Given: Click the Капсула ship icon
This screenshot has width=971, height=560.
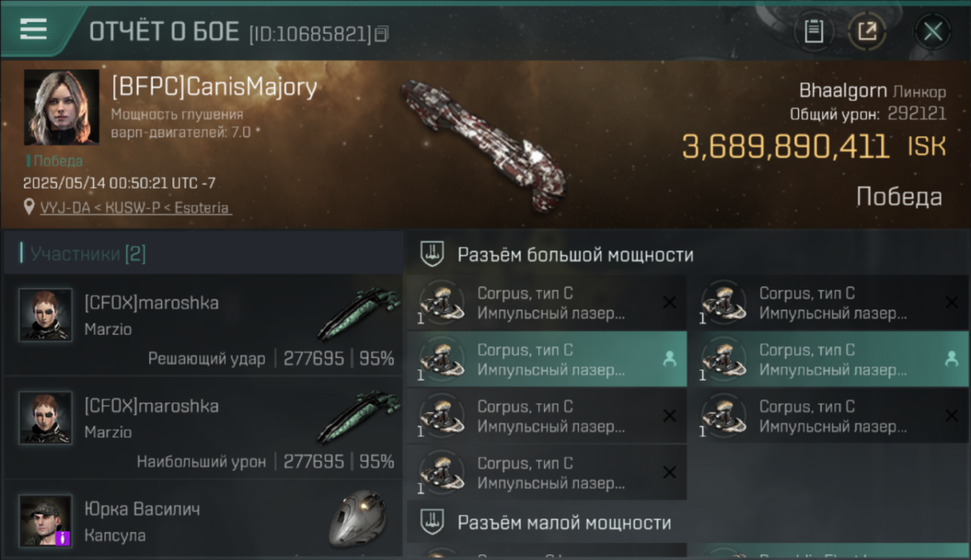Looking at the screenshot, I should tap(358, 519).
